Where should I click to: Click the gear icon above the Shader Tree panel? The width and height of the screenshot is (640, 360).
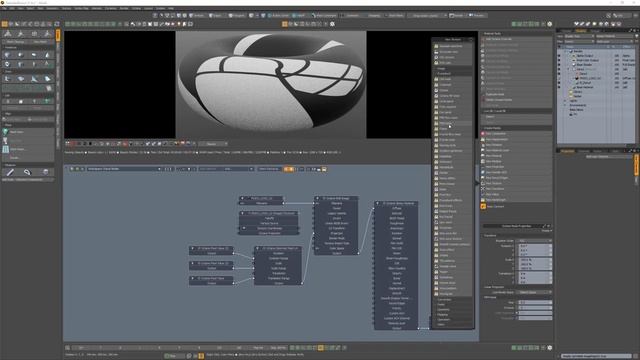(x=549, y=24)
